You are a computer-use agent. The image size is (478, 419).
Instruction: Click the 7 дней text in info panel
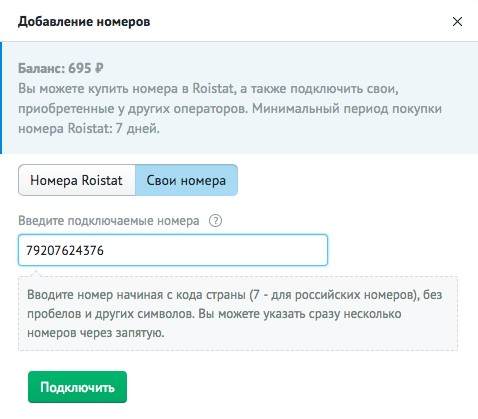pos(137,128)
